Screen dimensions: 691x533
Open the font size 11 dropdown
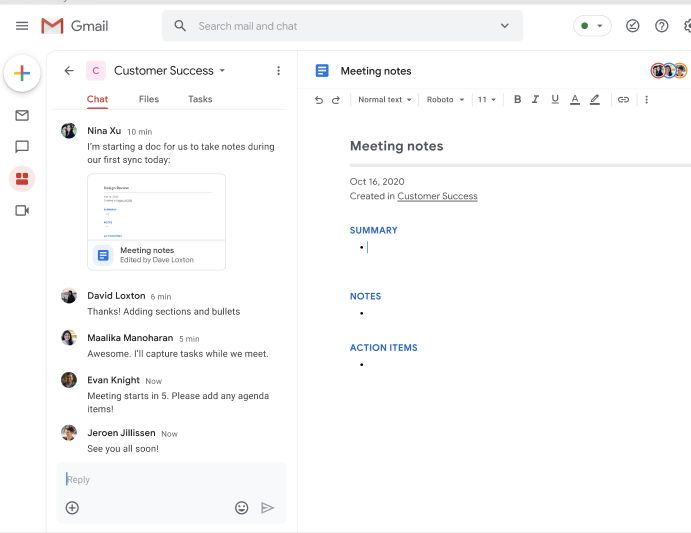(487, 100)
